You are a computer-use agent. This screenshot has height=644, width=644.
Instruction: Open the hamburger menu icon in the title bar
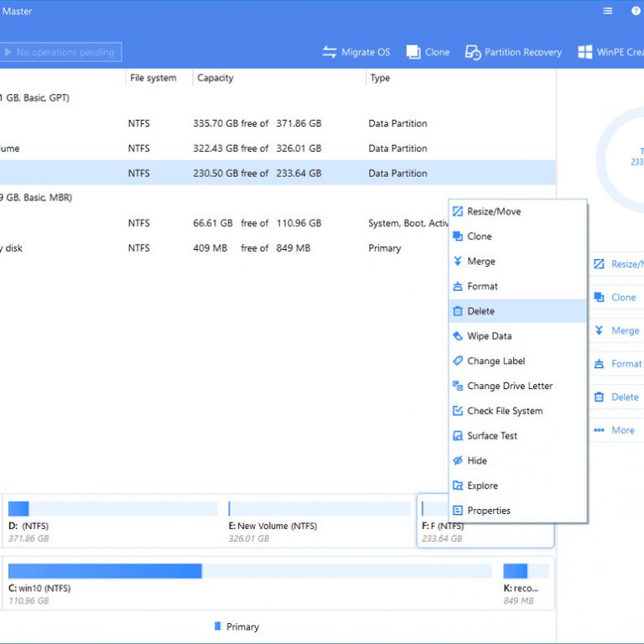pyautogui.click(x=607, y=11)
